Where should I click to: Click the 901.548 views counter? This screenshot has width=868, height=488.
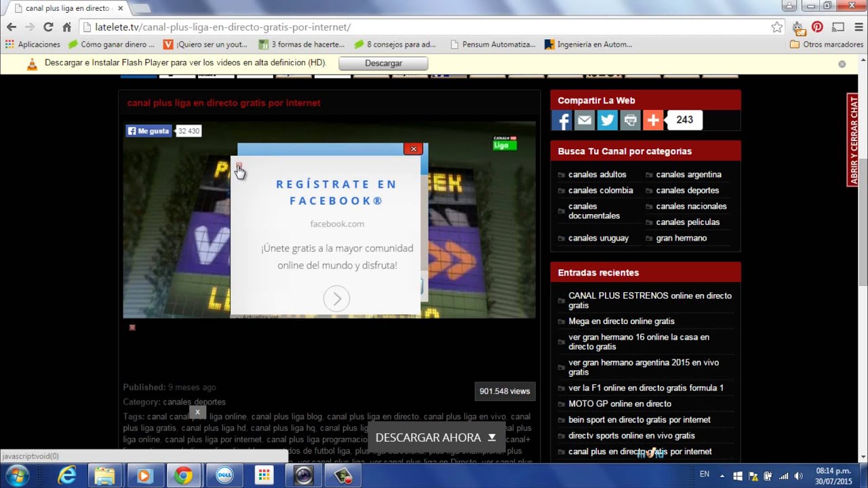tap(505, 391)
